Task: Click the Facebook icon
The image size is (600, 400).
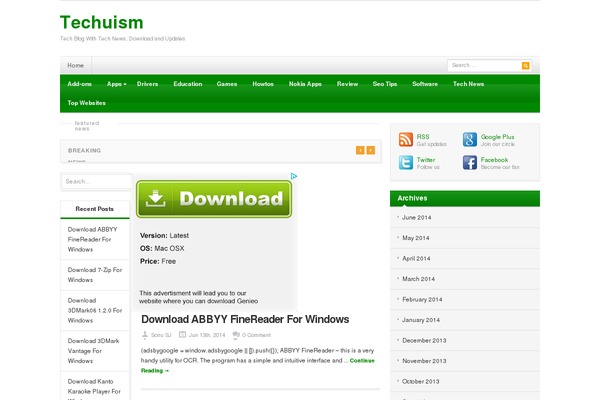Action: point(470,163)
